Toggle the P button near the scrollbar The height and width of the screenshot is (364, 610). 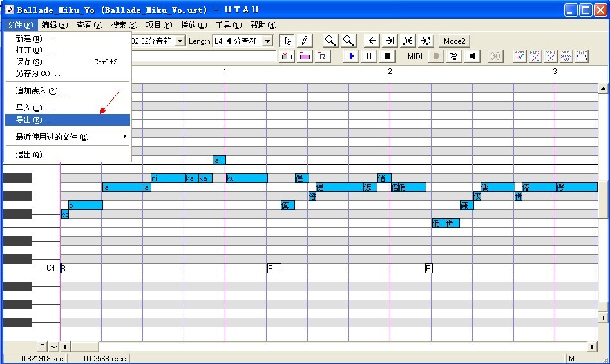click(x=43, y=347)
